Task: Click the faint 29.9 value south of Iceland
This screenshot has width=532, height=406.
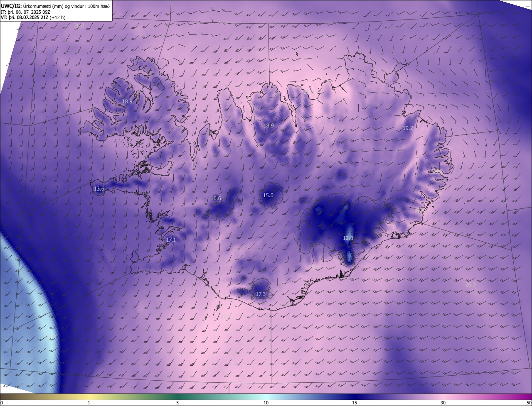Action: coord(225,316)
